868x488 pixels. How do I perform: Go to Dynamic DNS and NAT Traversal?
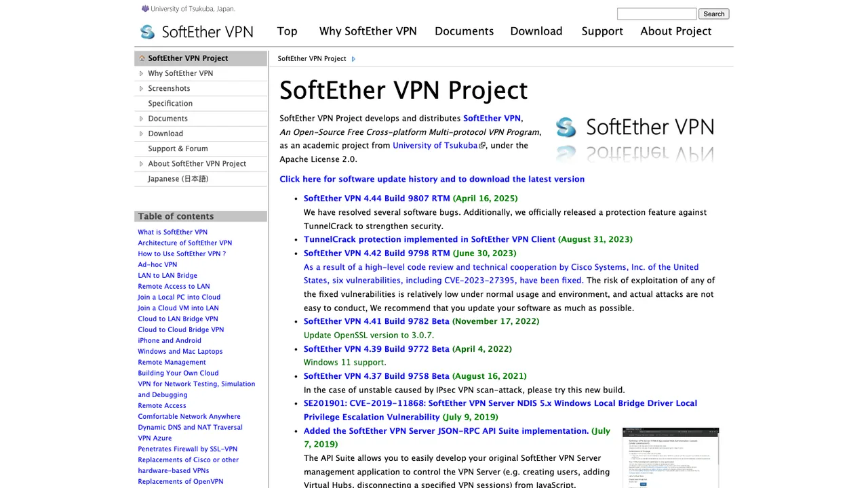[191, 427]
